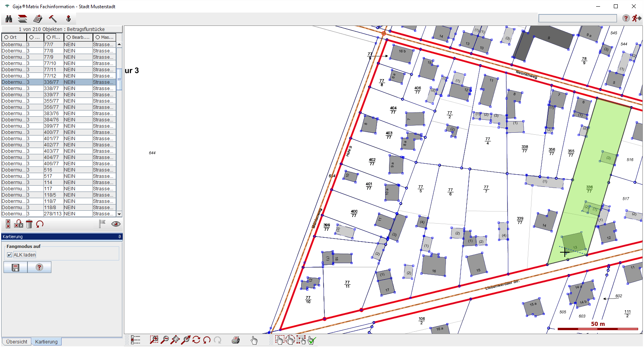This screenshot has height=347, width=644.
Task: Click the binoculars search icon
Action: pos(9,19)
